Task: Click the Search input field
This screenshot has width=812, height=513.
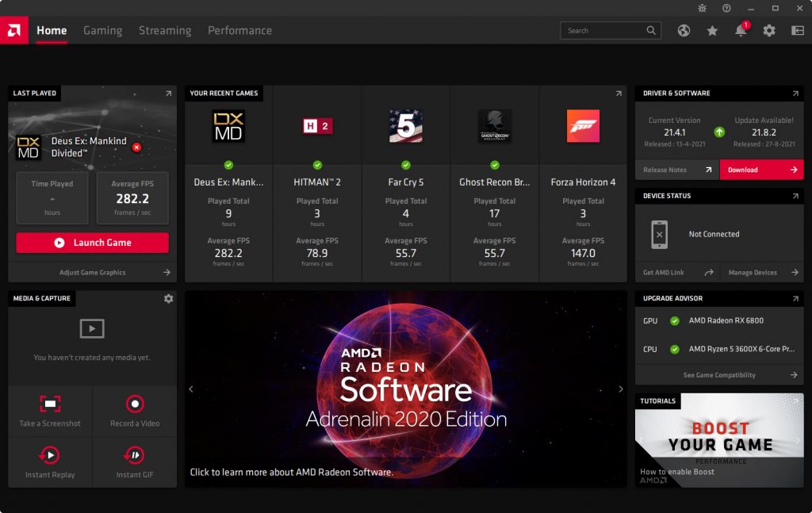Action: (x=604, y=30)
